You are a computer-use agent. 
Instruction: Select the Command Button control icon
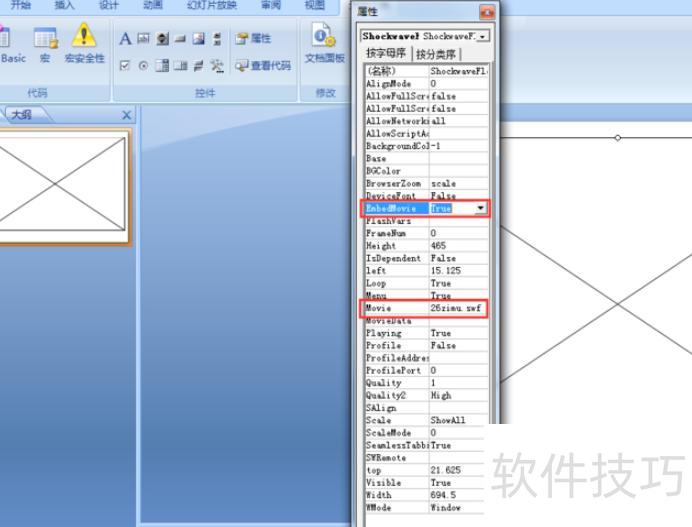180,39
